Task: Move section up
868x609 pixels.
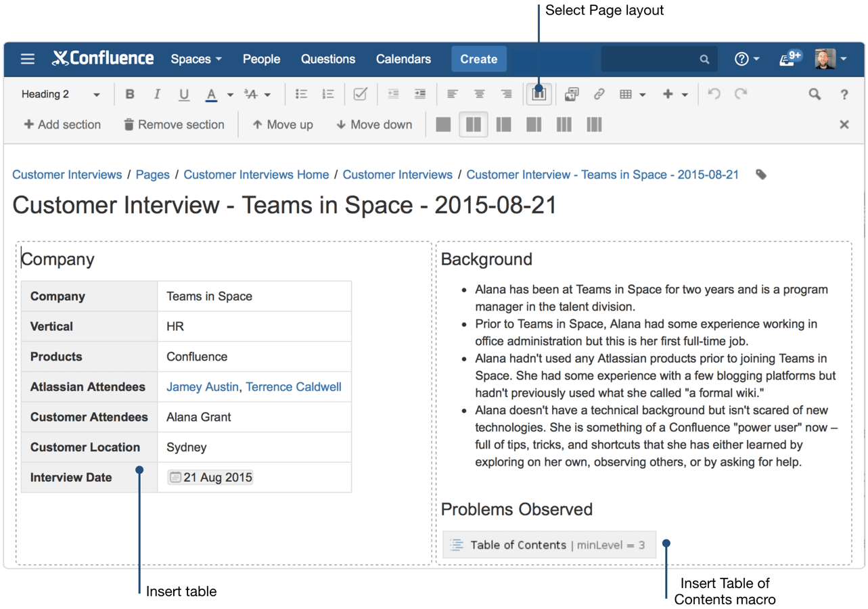Action: pos(283,125)
